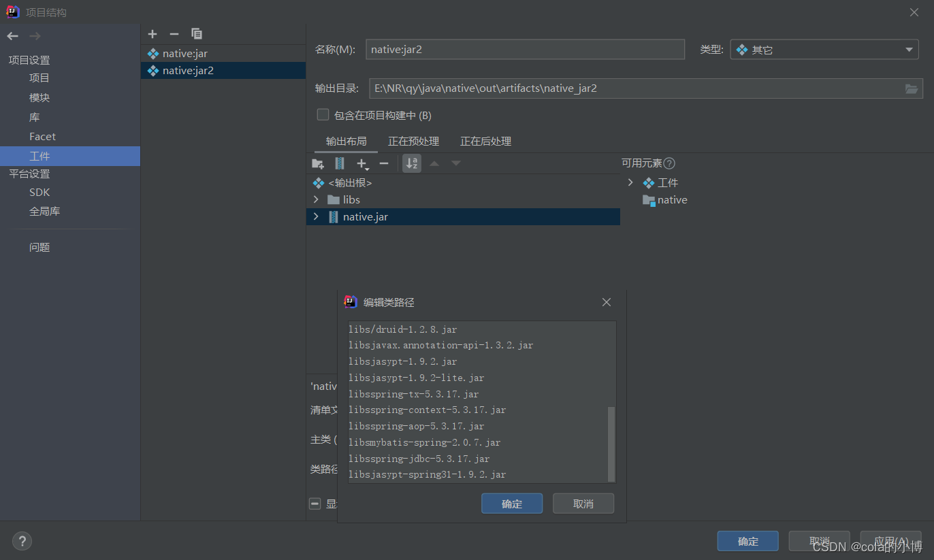Create directory in output layout toolbar
The width and height of the screenshot is (934, 560).
(318, 163)
